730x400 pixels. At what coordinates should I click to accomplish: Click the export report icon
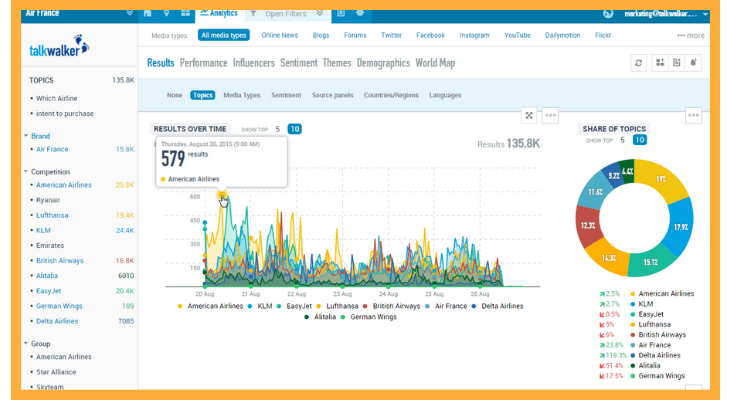(676, 62)
